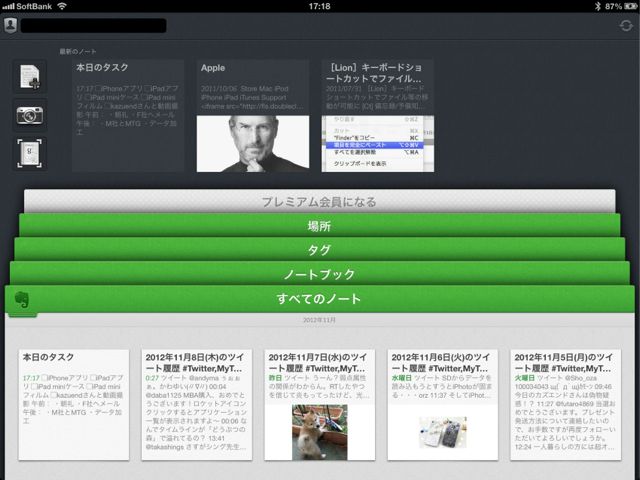Open 2012年11月7日(水)のツイート履歴 note

click(320, 404)
